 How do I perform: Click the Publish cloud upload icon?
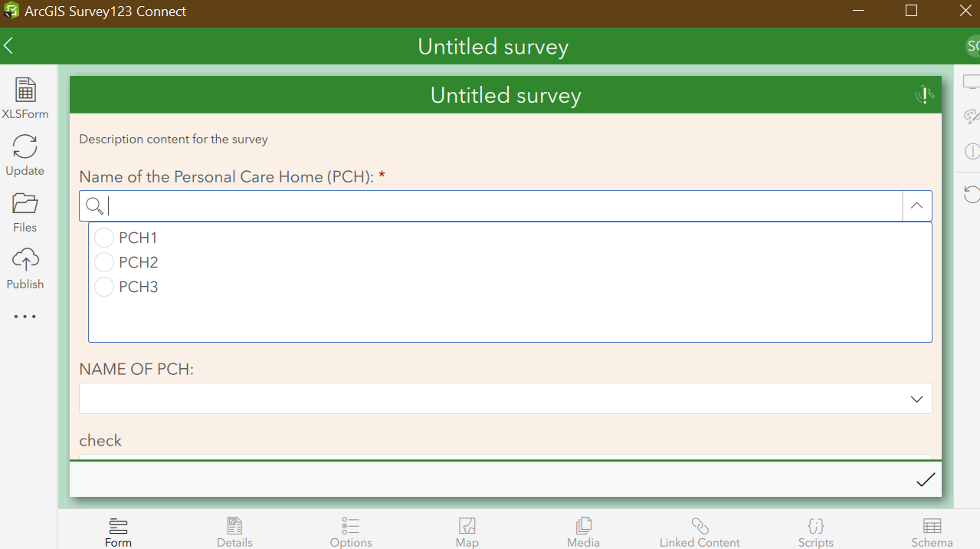[25, 260]
